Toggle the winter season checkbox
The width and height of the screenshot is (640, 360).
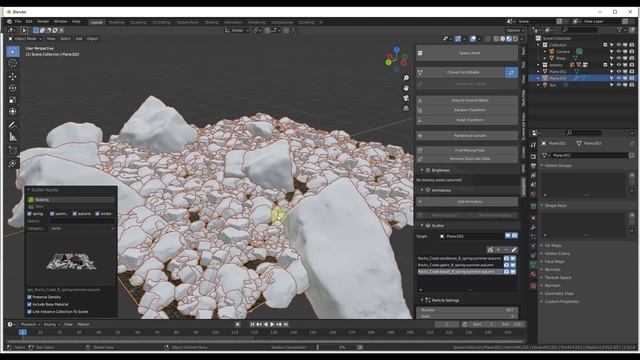(x=98, y=213)
